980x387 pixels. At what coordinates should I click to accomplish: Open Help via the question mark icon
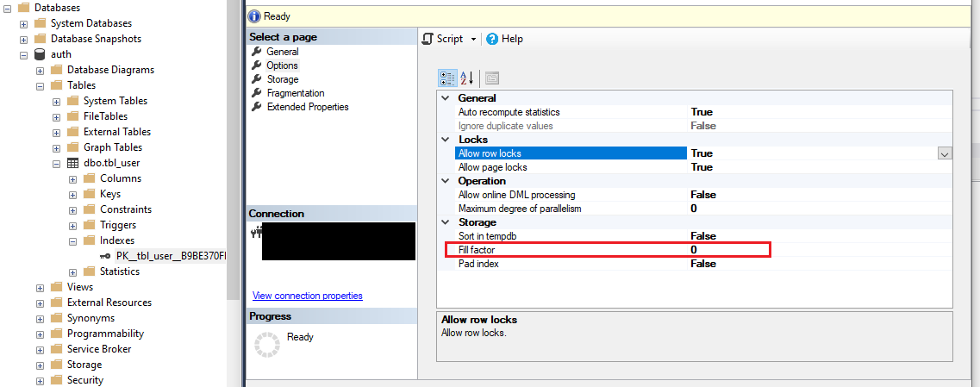pos(492,39)
